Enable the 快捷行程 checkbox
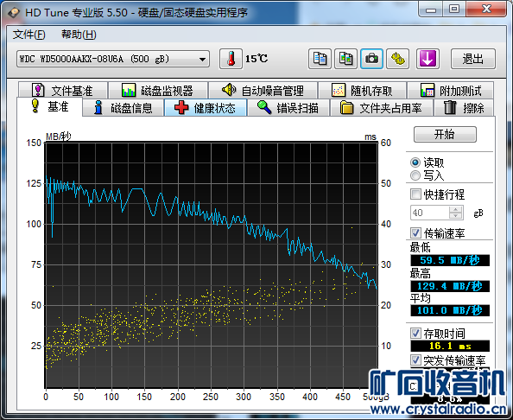This screenshot has height=420, width=513. 415,194
